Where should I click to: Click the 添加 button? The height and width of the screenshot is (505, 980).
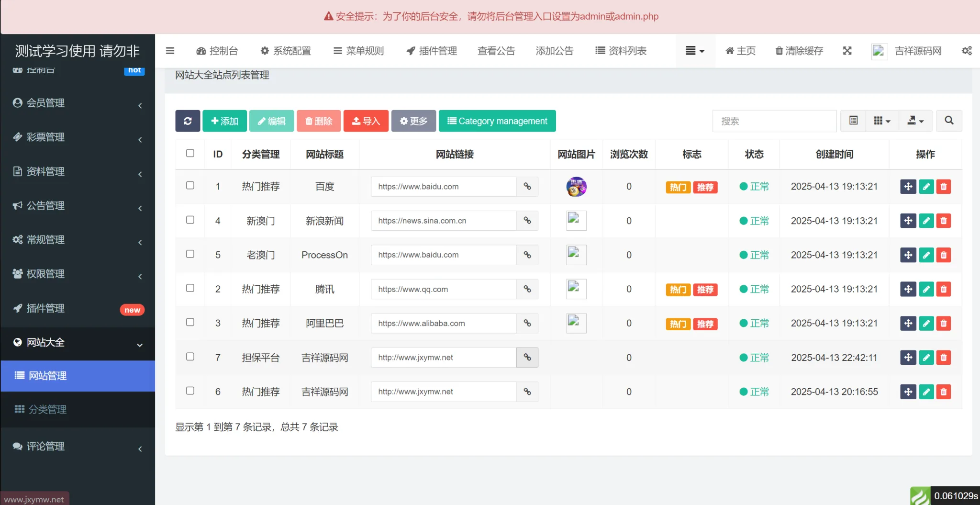point(224,121)
